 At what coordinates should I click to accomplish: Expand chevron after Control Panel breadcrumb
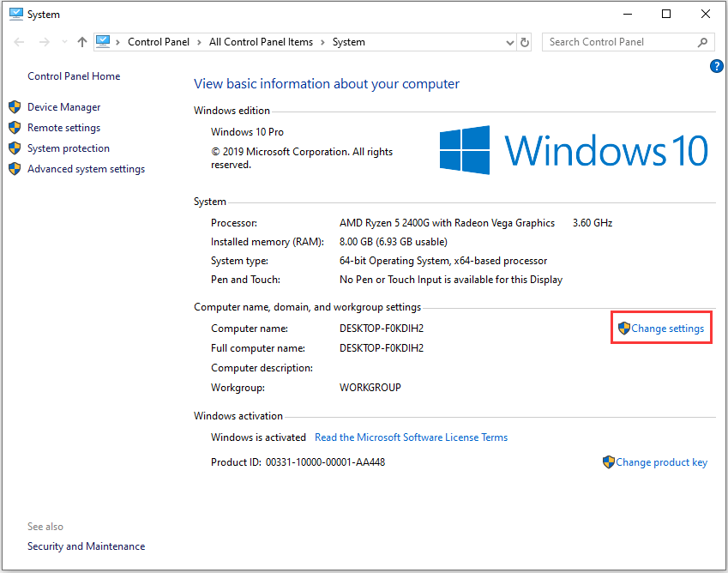[x=199, y=42]
